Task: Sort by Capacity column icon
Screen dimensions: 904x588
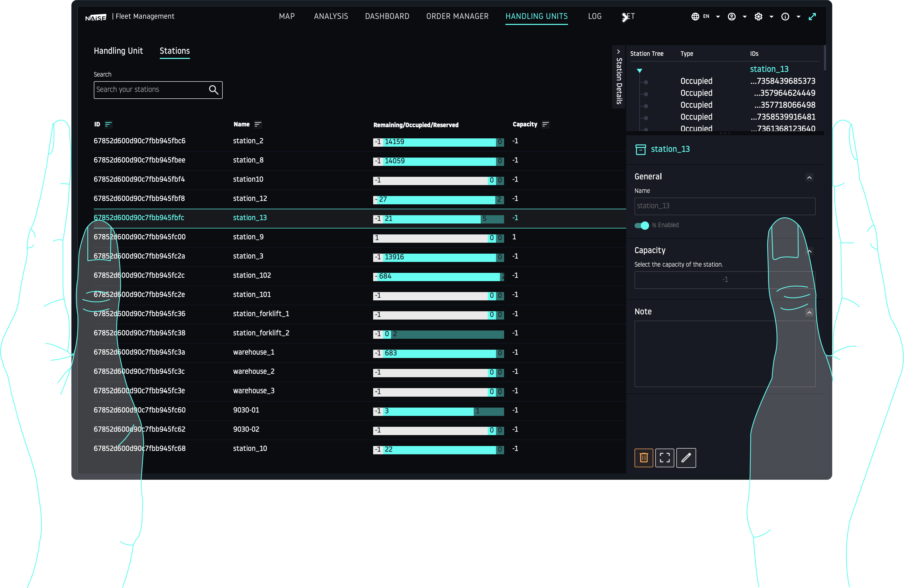Action: pos(545,125)
